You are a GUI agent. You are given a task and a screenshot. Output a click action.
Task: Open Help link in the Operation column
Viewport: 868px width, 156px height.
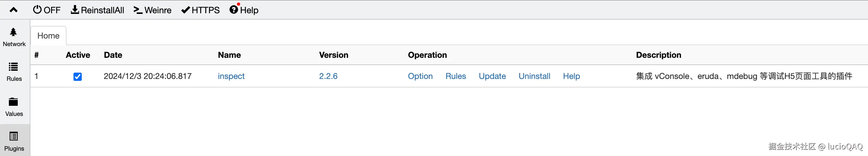(x=571, y=76)
